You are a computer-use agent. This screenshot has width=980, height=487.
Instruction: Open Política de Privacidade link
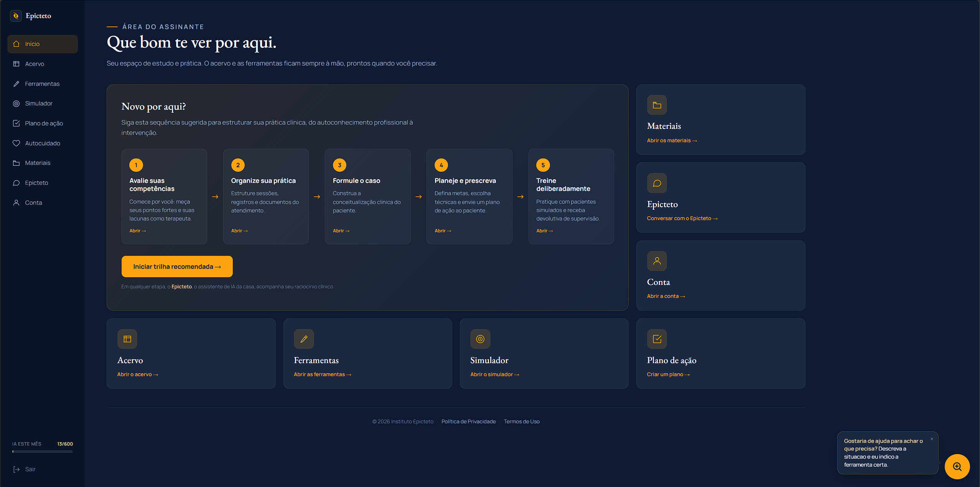(468, 421)
